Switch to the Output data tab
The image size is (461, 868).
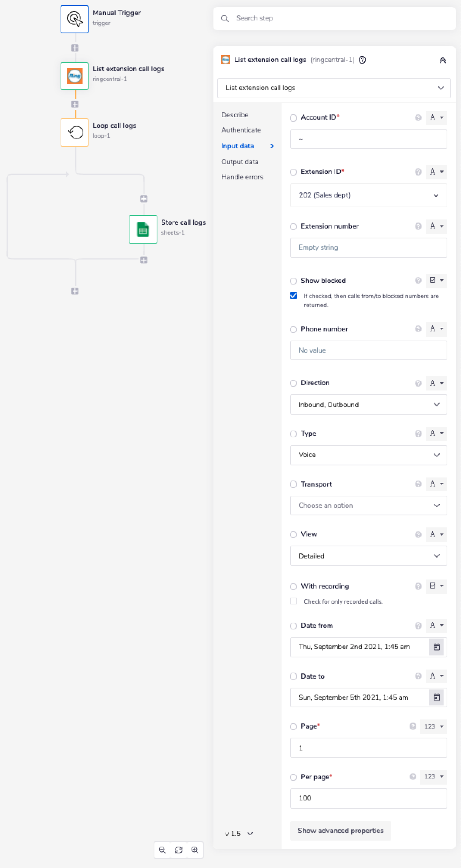click(x=239, y=162)
